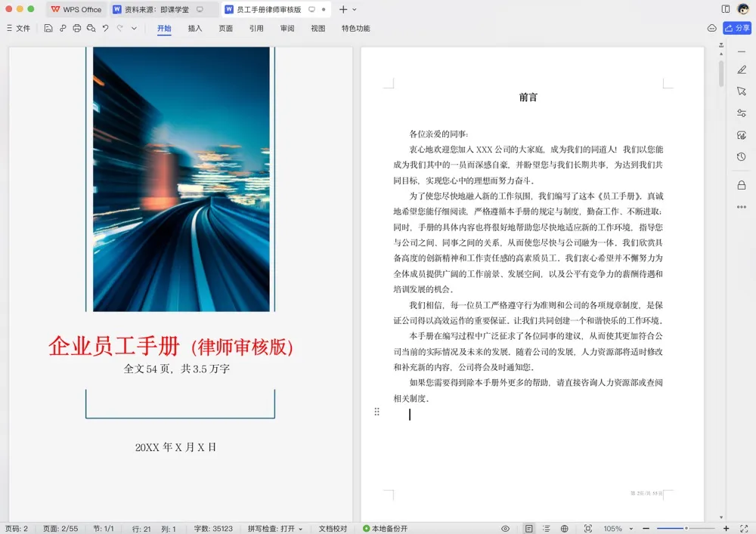
Task: Open the 105% zoom level dropdown
Action: click(x=618, y=529)
